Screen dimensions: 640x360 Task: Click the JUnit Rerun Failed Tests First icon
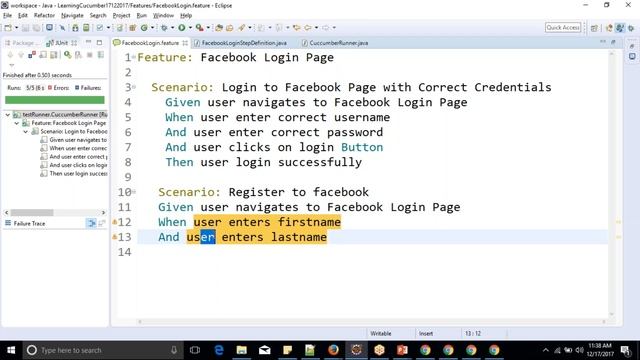click(x=78, y=54)
